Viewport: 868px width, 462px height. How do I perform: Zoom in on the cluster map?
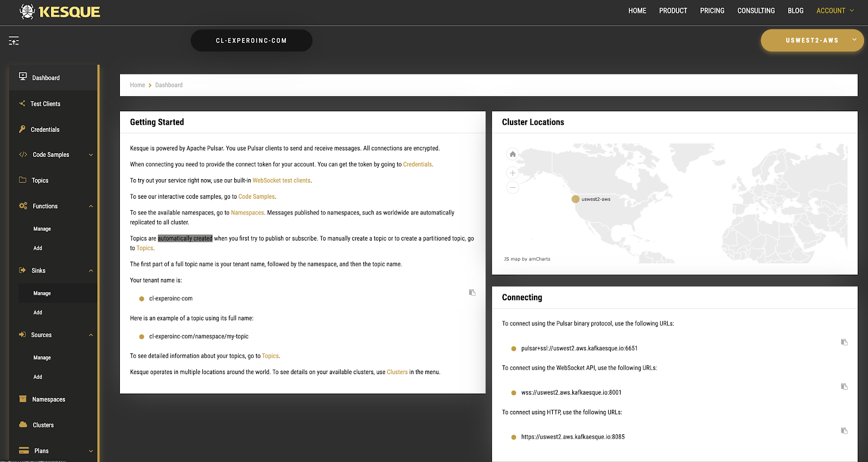tap(513, 173)
